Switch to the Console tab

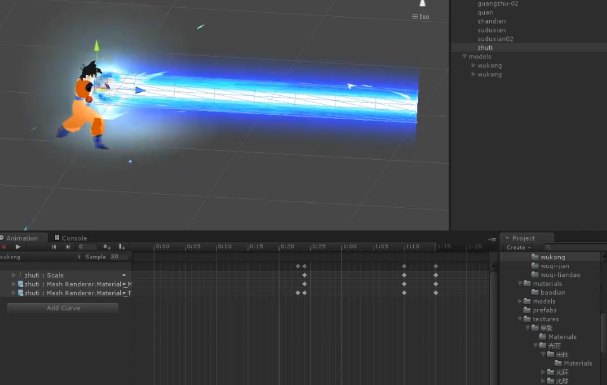click(70, 238)
